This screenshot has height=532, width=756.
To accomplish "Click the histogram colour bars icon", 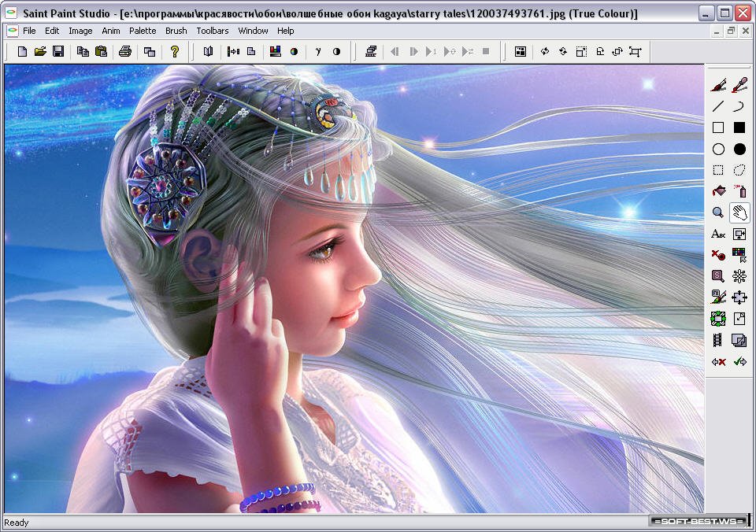I will [x=276, y=52].
